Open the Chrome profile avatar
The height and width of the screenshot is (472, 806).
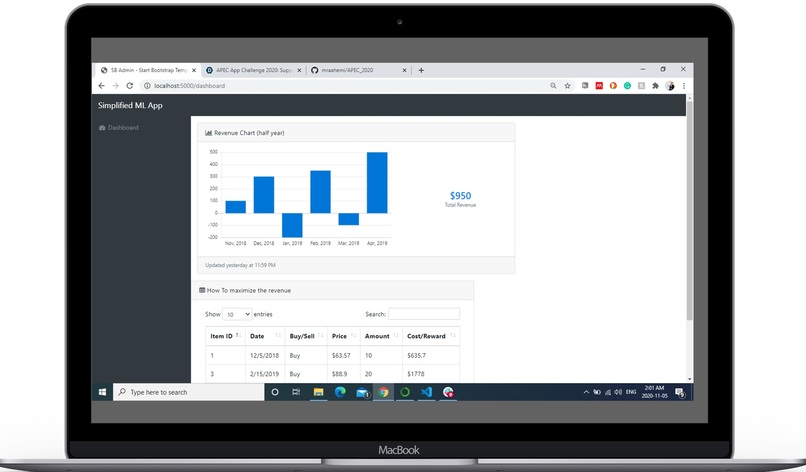pos(669,86)
